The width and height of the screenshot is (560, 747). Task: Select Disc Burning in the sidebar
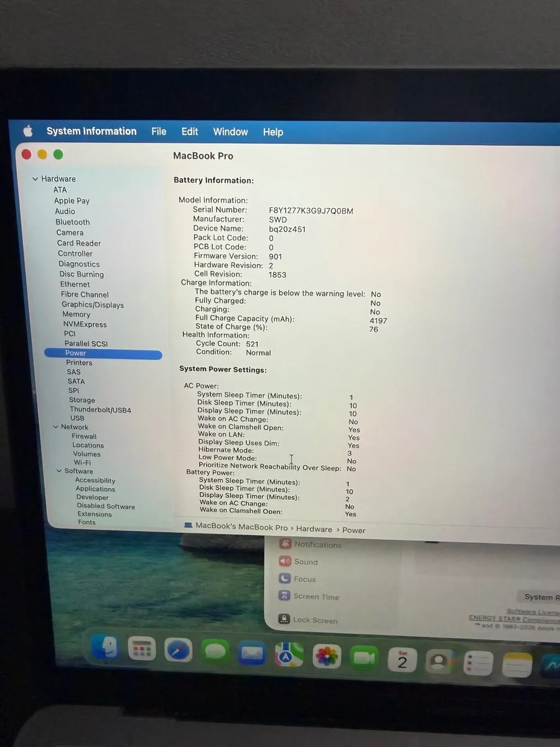pyautogui.click(x=82, y=274)
